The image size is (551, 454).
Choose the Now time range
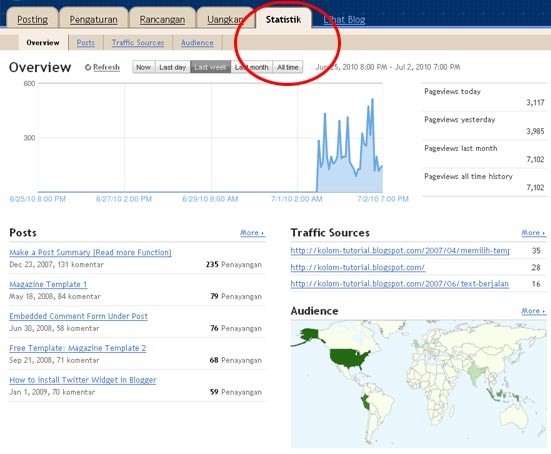pyautogui.click(x=143, y=67)
